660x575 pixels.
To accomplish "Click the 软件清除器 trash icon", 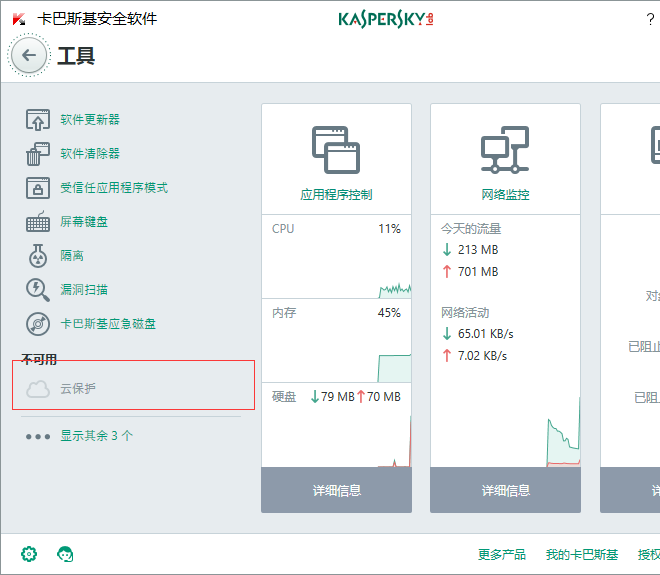I will 38,154.
